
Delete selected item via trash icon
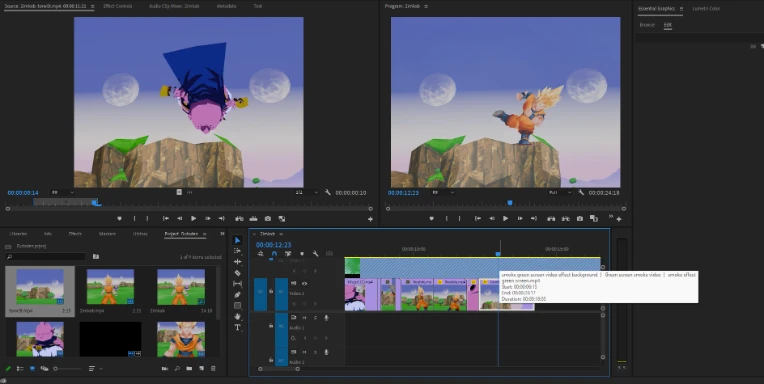213,368
